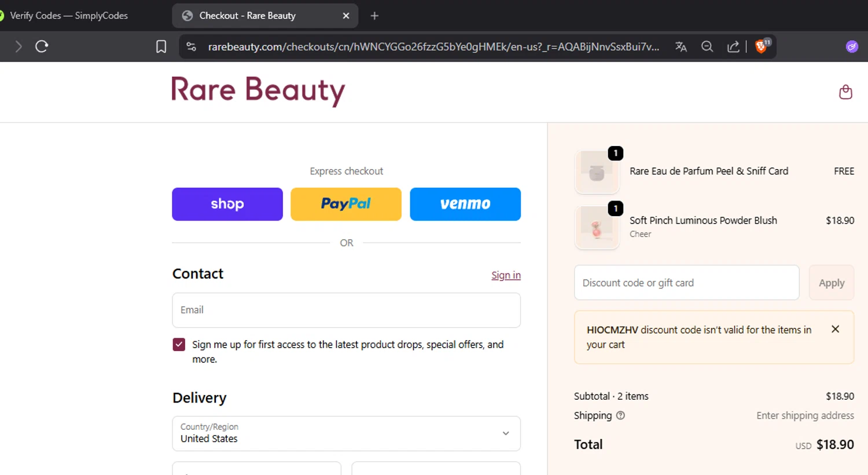Pay with Venmo express checkout

point(465,204)
